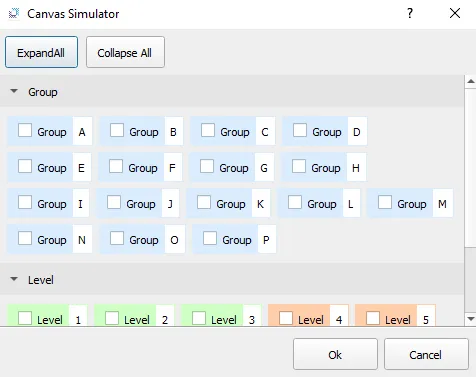Click the Collapse All button
The image size is (476, 377).
125,52
